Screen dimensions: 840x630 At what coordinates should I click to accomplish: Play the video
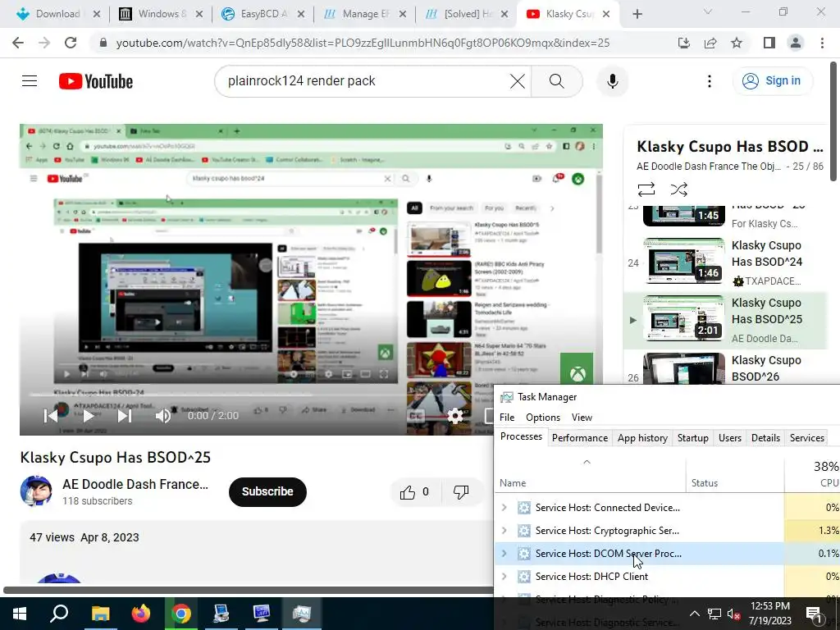[89, 415]
